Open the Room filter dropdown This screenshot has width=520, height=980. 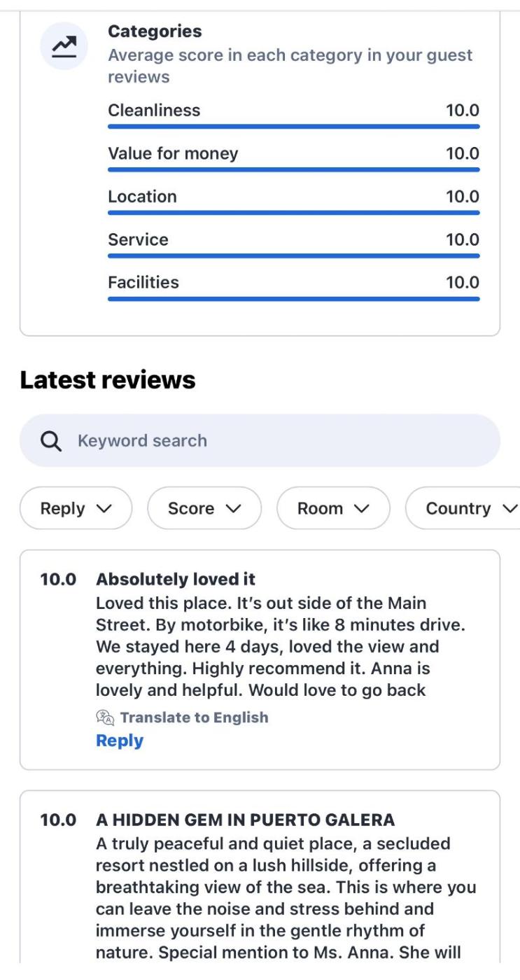332,508
